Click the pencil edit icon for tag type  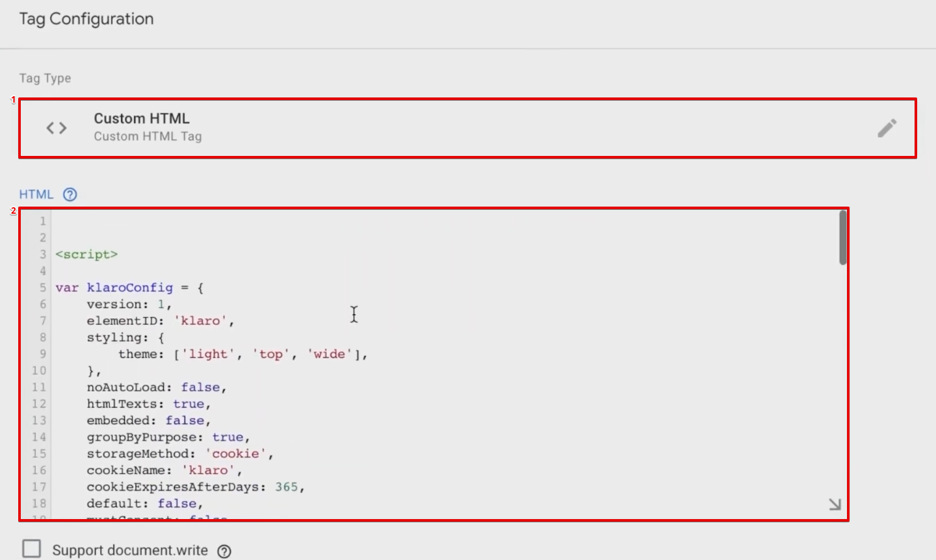[x=887, y=128]
